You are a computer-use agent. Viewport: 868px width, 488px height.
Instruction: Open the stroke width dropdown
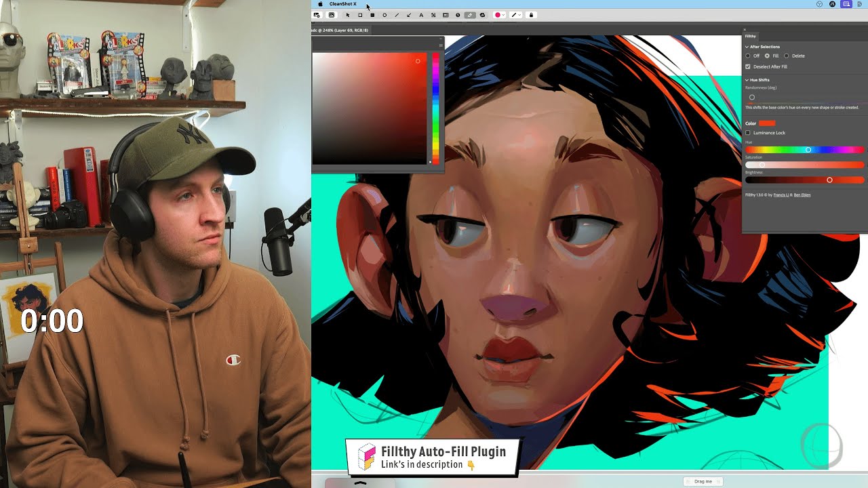515,15
